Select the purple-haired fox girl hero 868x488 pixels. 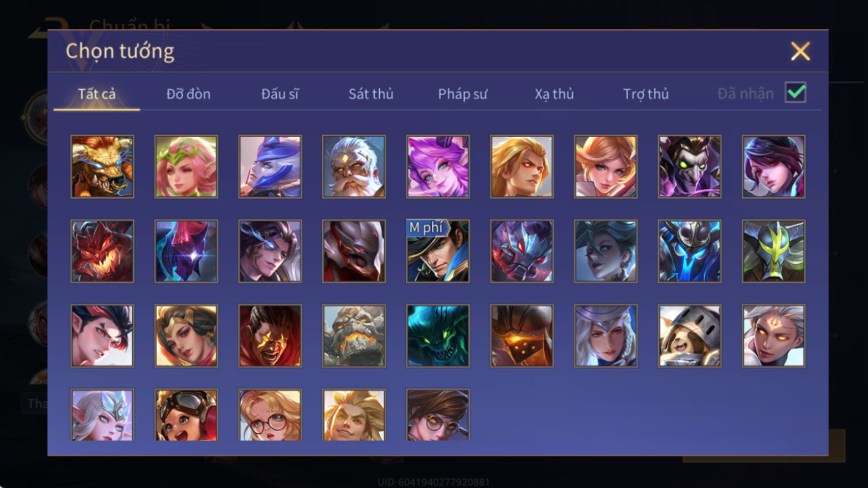click(438, 167)
